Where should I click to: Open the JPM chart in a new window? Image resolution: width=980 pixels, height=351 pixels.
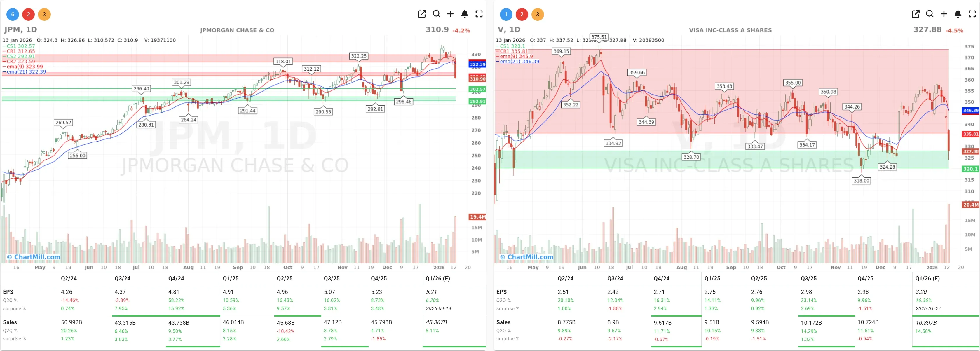coord(422,14)
